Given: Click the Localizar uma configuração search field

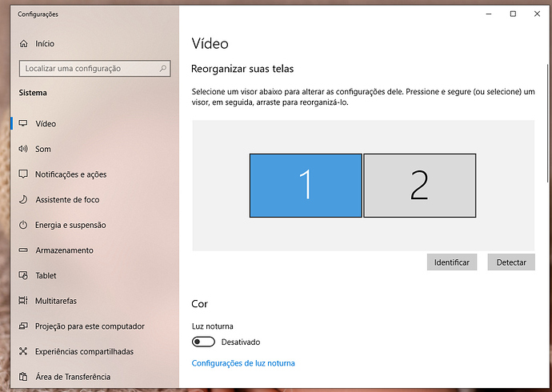Looking at the screenshot, I should coord(94,68).
